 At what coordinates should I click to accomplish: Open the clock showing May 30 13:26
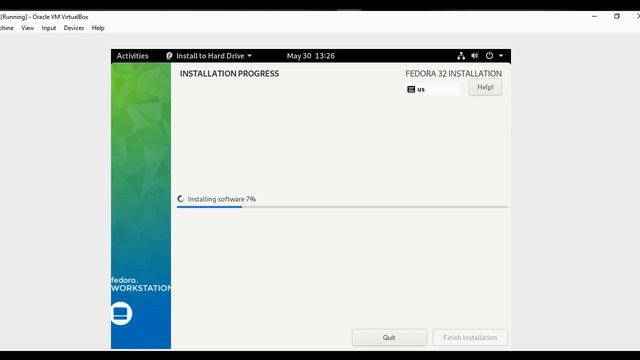tap(311, 56)
